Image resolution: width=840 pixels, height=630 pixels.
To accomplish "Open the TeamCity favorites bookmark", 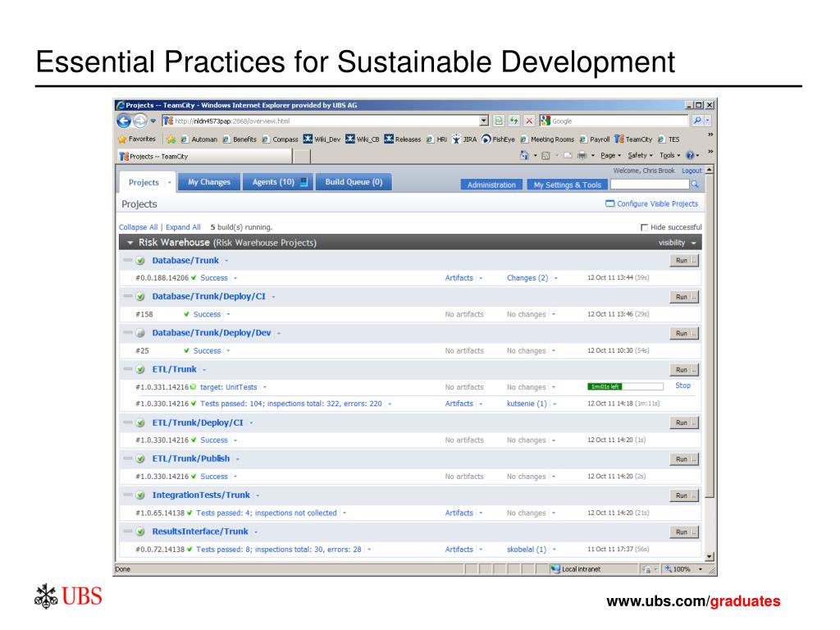I will (x=633, y=139).
